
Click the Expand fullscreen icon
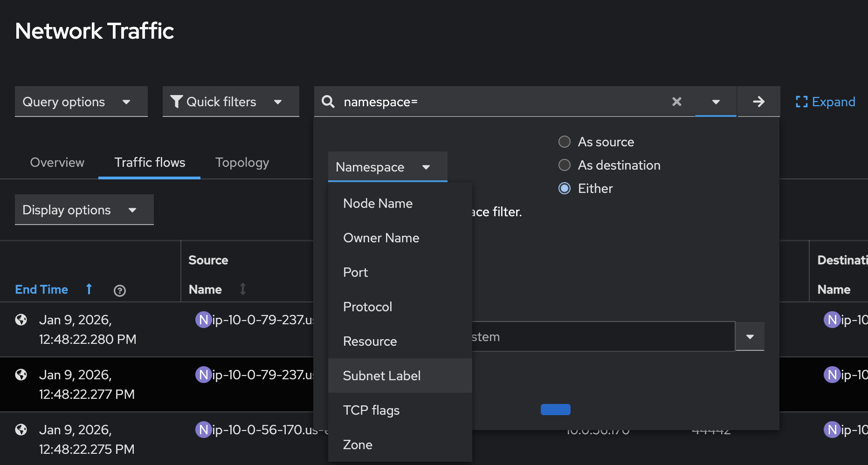801,102
